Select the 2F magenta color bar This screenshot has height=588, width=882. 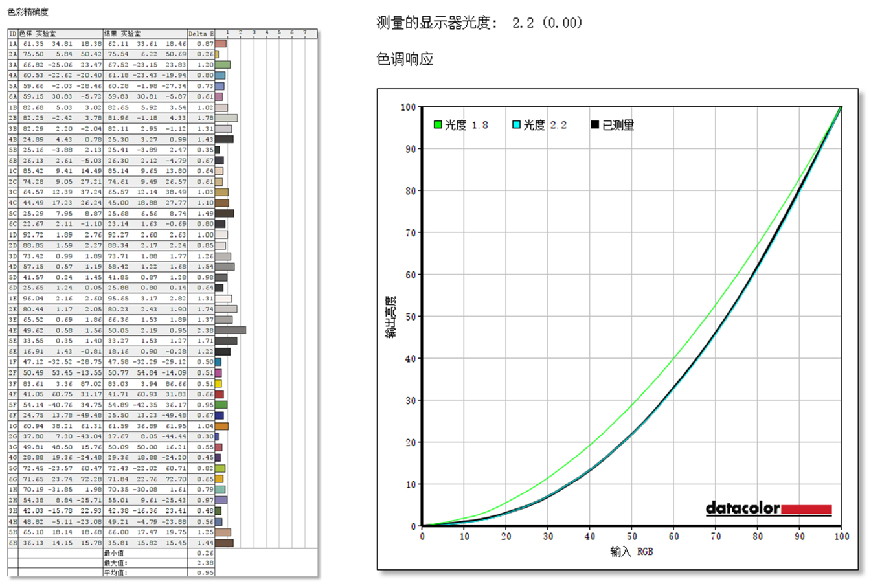(219, 373)
